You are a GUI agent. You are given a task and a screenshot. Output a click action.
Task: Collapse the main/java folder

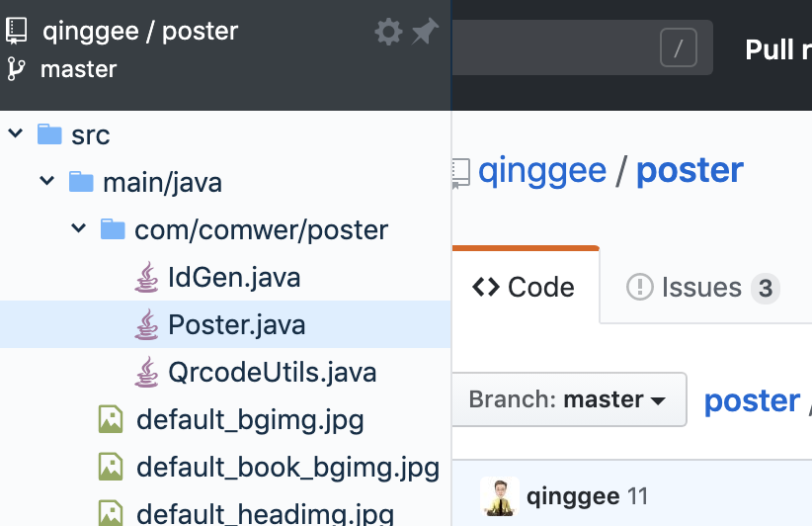(47, 182)
